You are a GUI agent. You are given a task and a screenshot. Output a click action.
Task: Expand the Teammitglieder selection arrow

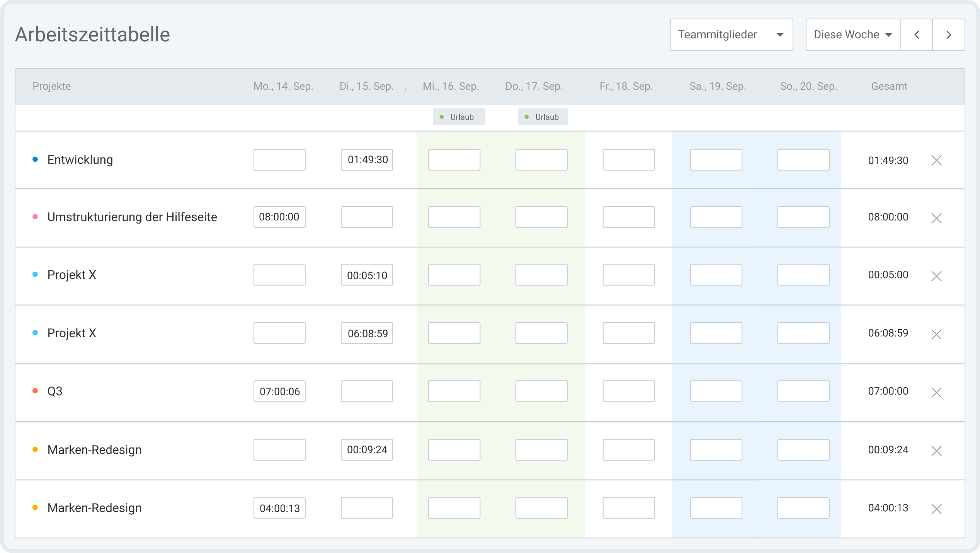tap(780, 35)
